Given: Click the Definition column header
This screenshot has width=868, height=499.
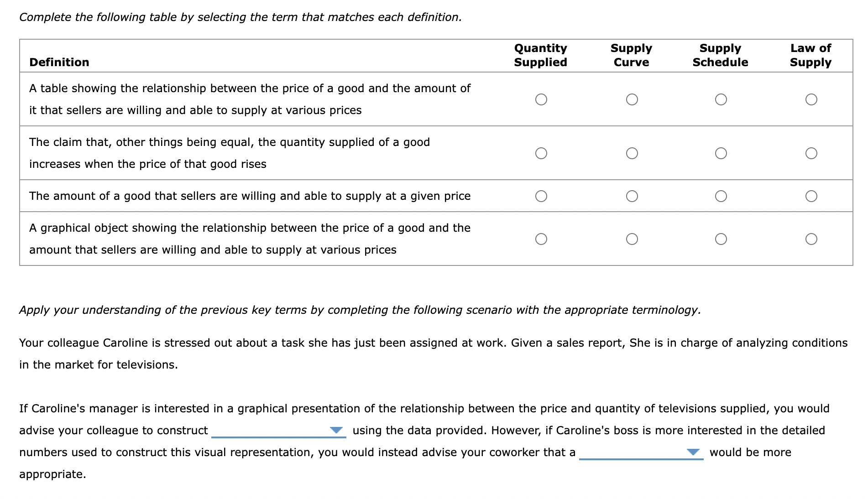Looking at the screenshot, I should 59,62.
